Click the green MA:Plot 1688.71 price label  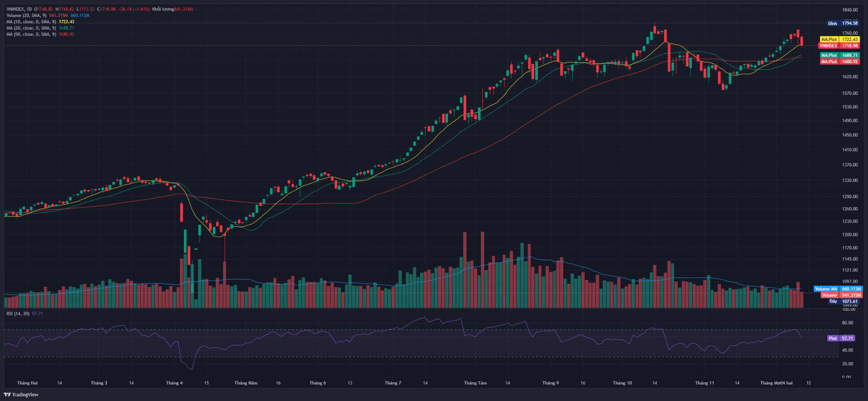pyautogui.click(x=839, y=55)
